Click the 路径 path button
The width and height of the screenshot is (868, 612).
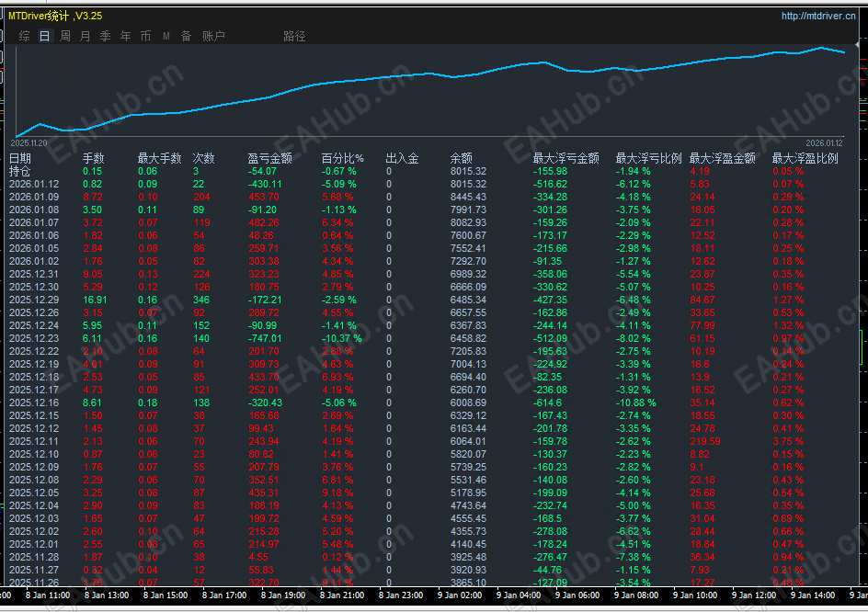coord(294,36)
